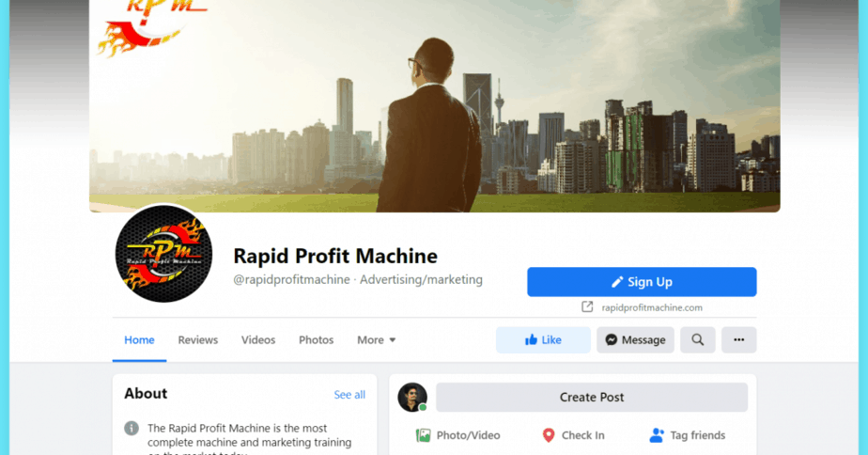
Task: Click the red Check In pin icon
Action: [548, 435]
